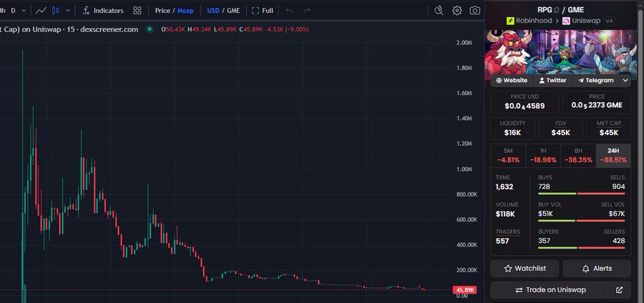644x303 pixels.
Task: Click the PRICE USD value $0.04589
Action: point(525,106)
